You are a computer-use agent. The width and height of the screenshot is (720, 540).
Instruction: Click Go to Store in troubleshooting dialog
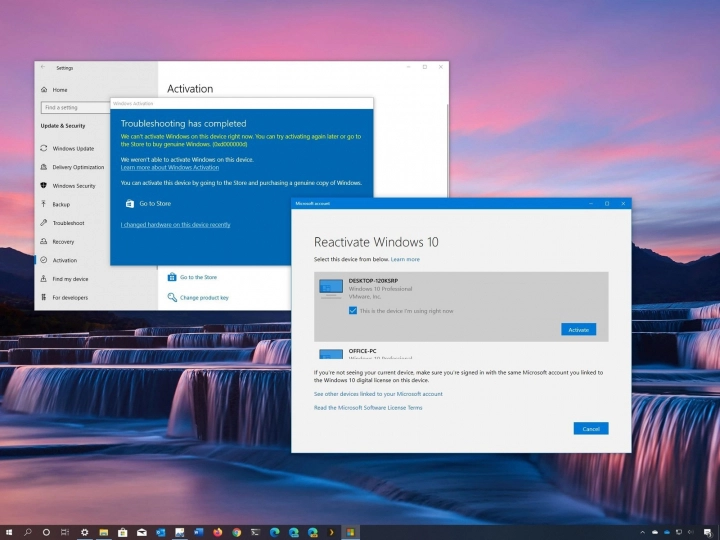coord(148,203)
